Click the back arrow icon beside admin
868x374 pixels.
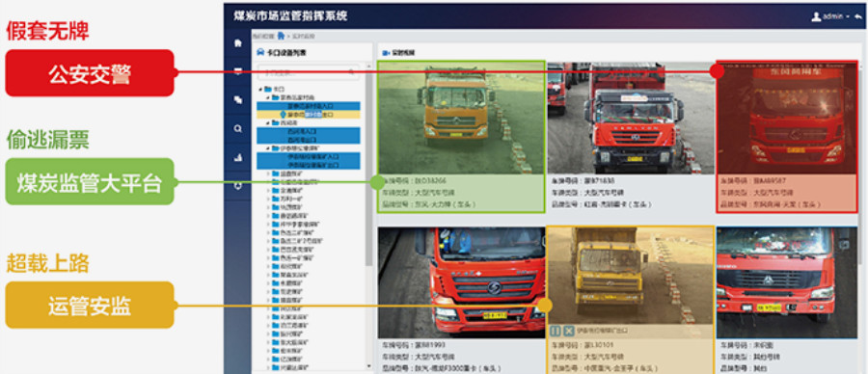pyautogui.click(x=858, y=16)
